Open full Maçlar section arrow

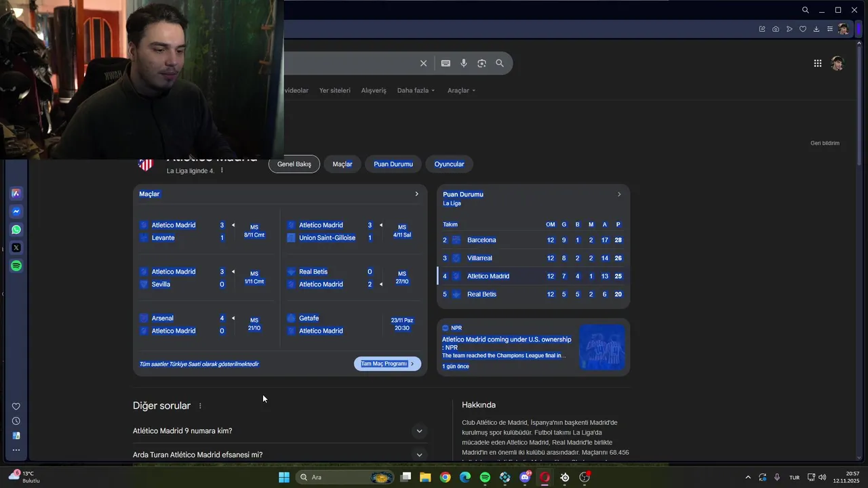pyautogui.click(x=416, y=194)
